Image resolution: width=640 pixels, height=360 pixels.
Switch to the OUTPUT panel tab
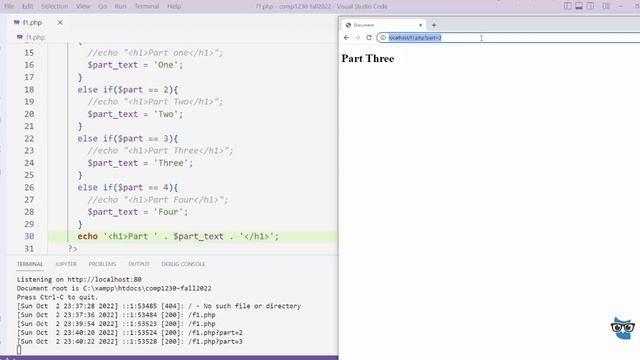[139, 264]
